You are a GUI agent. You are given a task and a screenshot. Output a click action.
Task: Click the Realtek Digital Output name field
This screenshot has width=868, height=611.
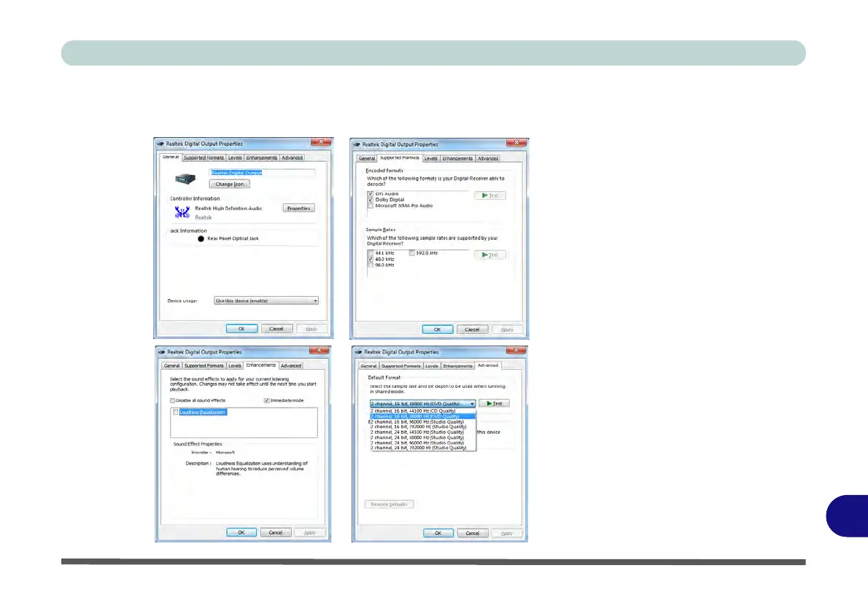pyautogui.click(x=263, y=173)
